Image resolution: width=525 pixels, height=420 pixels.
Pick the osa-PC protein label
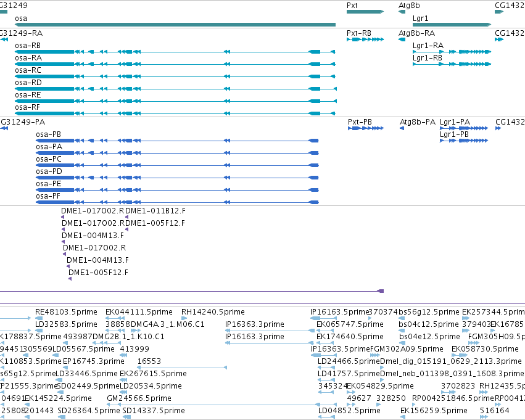(49, 159)
